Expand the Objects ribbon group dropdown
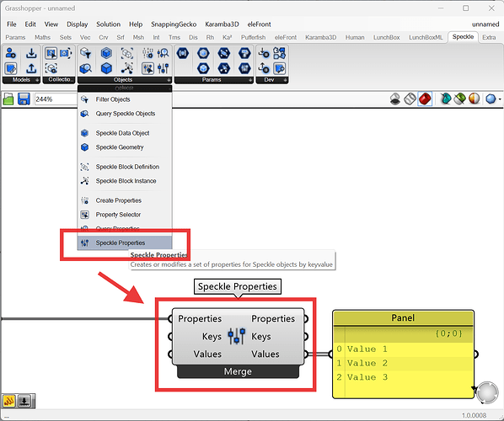This screenshot has width=504, height=421. point(169,80)
